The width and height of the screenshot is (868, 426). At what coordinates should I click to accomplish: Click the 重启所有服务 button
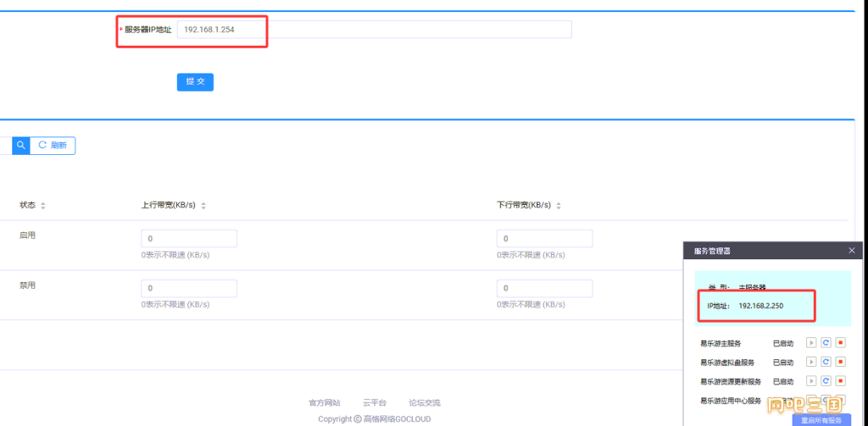(821, 420)
